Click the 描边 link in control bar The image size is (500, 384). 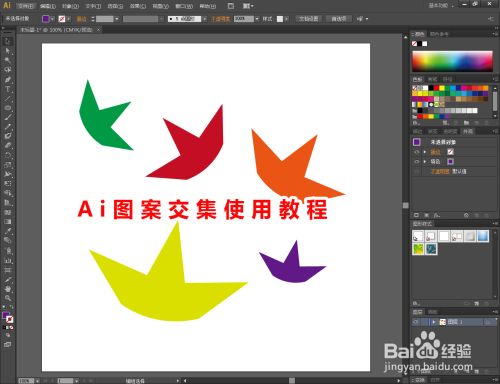81,19
